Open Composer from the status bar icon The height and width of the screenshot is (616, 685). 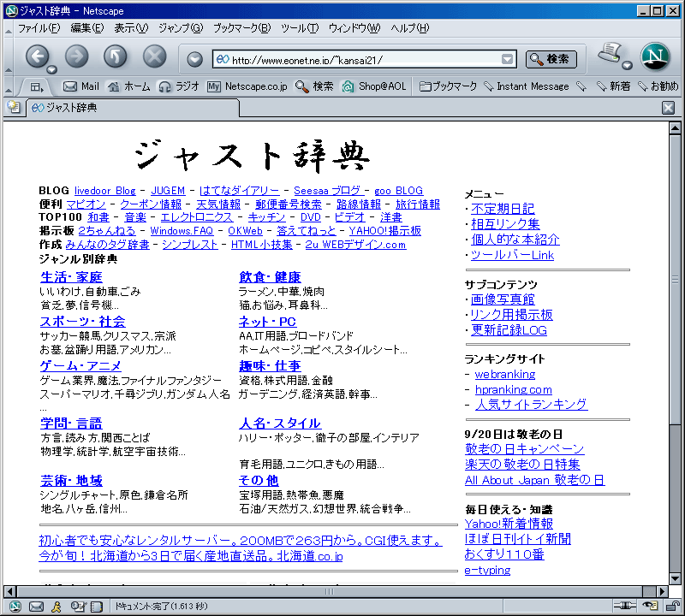tap(77, 606)
